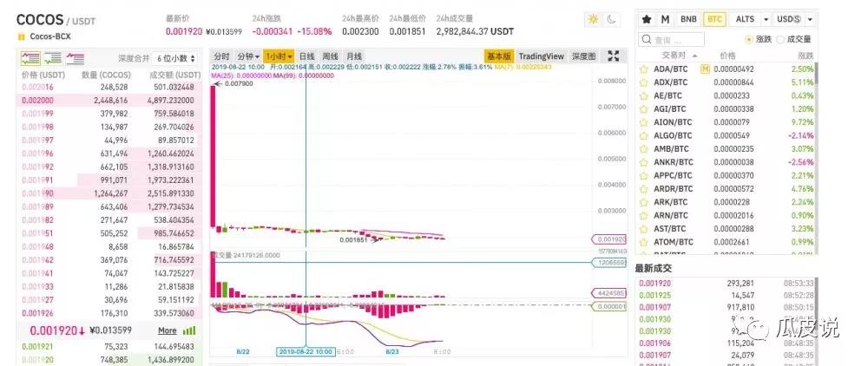Show bids-only order book view icon
Screen dimensions: 868x366
point(53,57)
